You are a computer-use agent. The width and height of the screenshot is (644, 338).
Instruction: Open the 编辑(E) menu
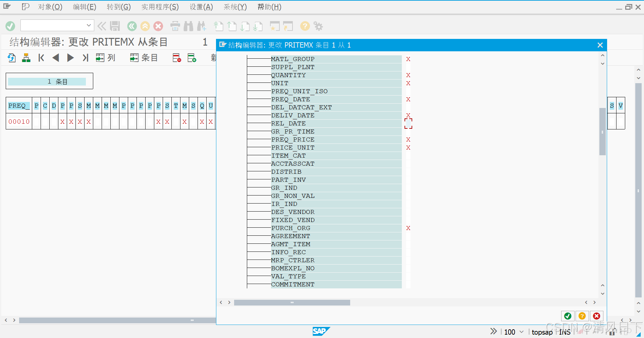[x=84, y=7]
